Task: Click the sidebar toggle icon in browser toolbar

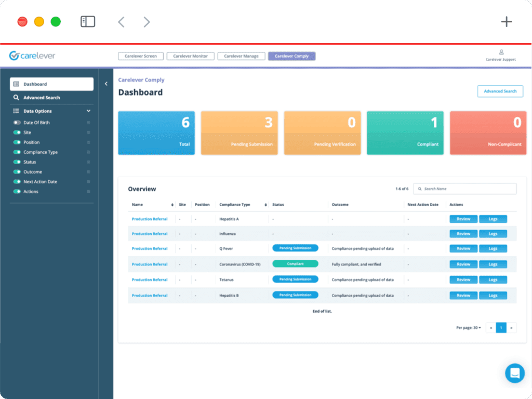Action: [87, 22]
